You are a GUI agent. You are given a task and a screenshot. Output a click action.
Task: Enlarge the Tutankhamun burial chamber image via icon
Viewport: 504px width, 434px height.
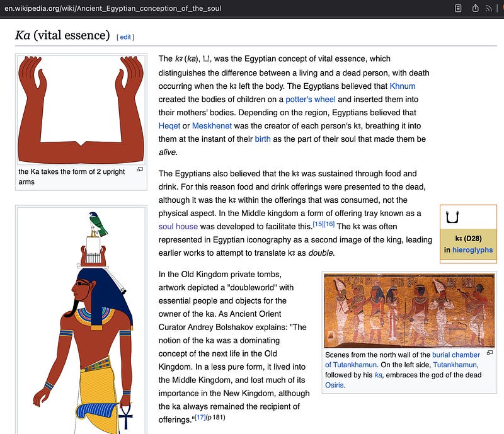click(x=490, y=353)
